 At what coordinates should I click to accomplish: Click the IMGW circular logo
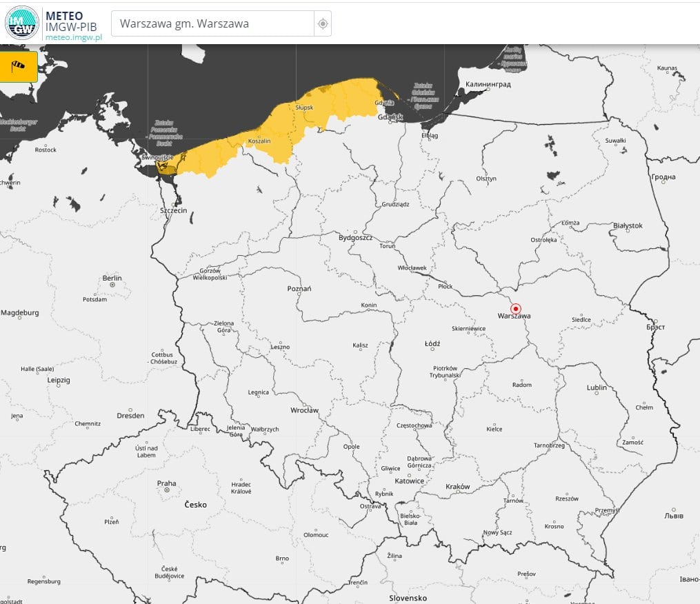coord(21,23)
